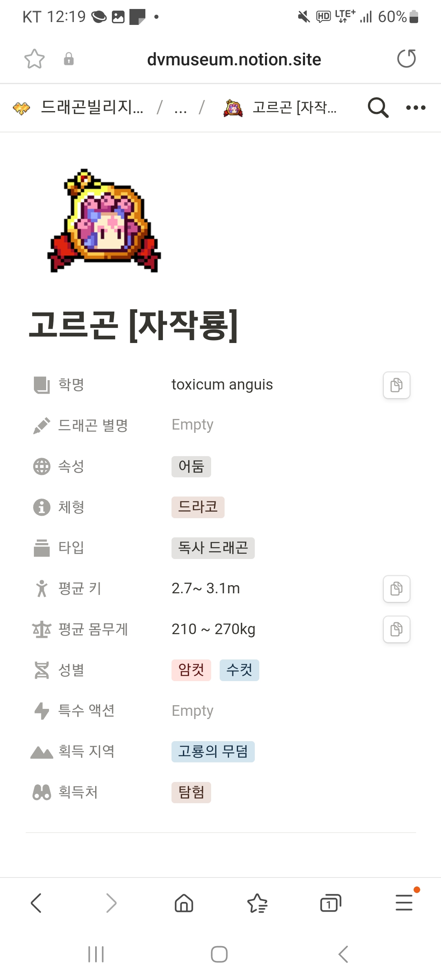Open the three-dot more options menu
441x980 pixels.
click(x=416, y=108)
